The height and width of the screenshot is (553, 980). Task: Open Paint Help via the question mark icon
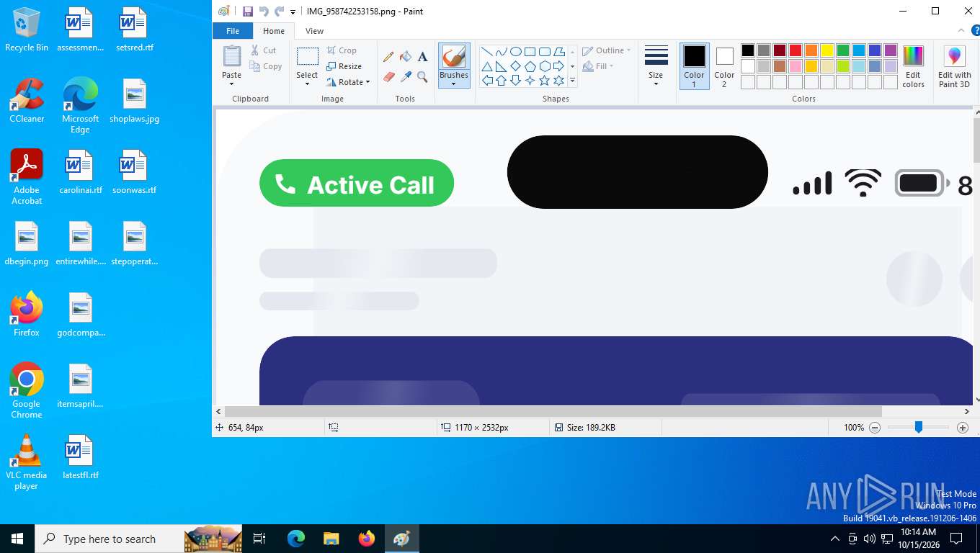[976, 30]
